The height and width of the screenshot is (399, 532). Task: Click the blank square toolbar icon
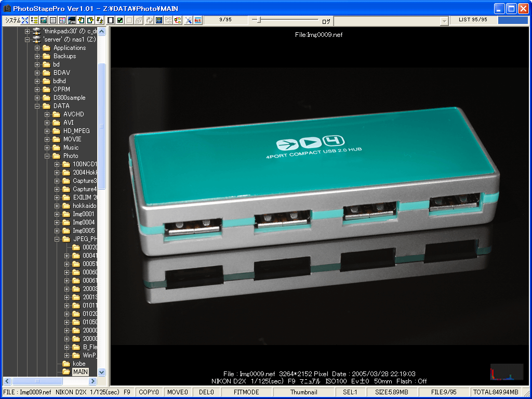coord(129,20)
